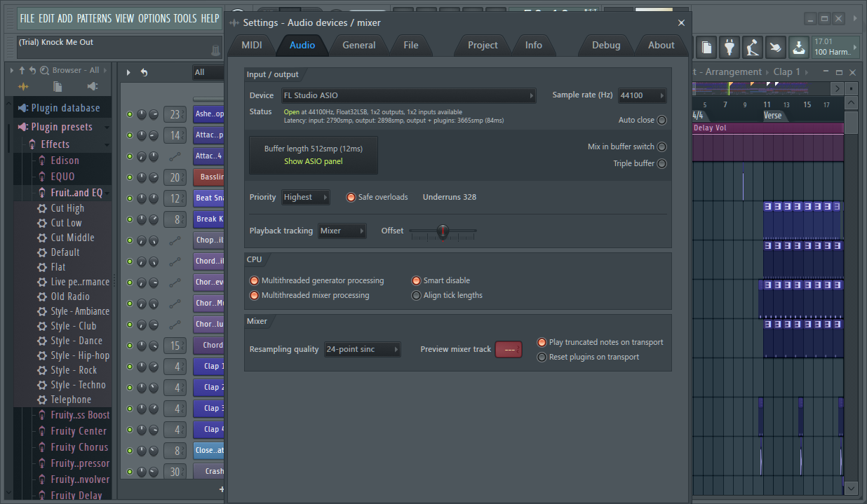This screenshot has width=867, height=504.
Task: Select the Bassline channel button
Action: pyautogui.click(x=208, y=177)
